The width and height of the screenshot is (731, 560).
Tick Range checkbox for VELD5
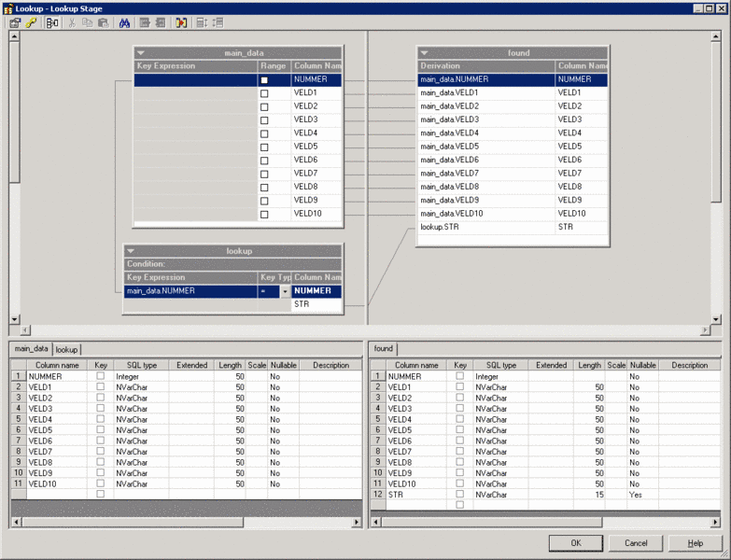[264, 147]
